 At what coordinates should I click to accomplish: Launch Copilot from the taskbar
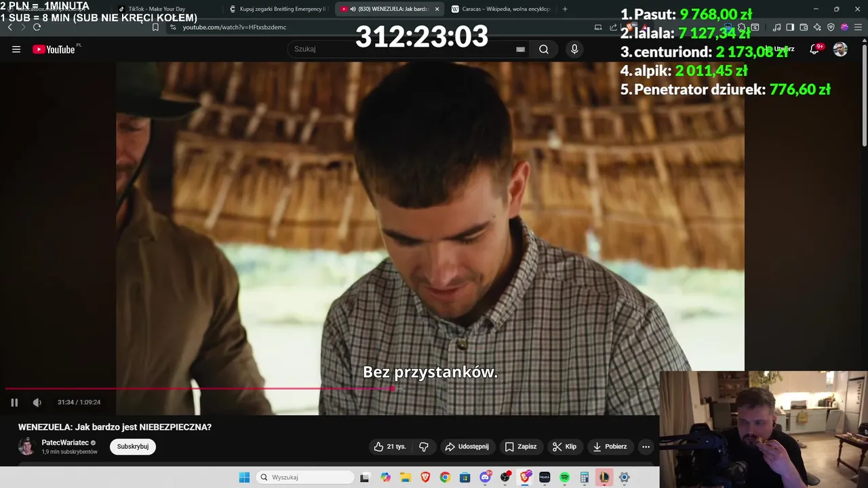[x=385, y=477]
